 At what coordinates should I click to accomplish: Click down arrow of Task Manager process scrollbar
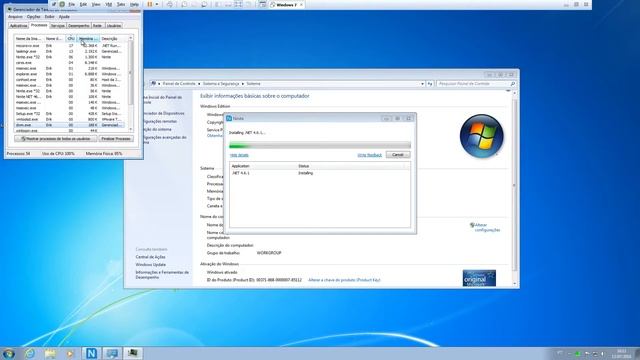131,130
